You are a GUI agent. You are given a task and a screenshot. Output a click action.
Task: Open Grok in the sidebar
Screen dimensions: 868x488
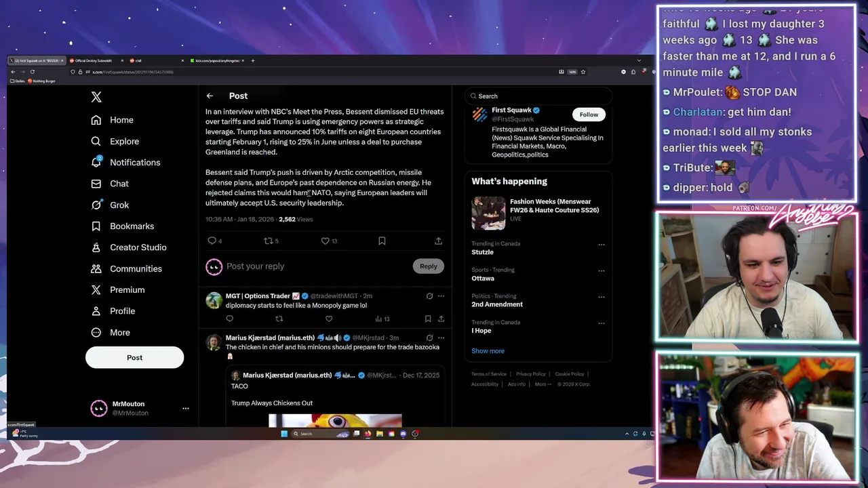click(x=110, y=205)
